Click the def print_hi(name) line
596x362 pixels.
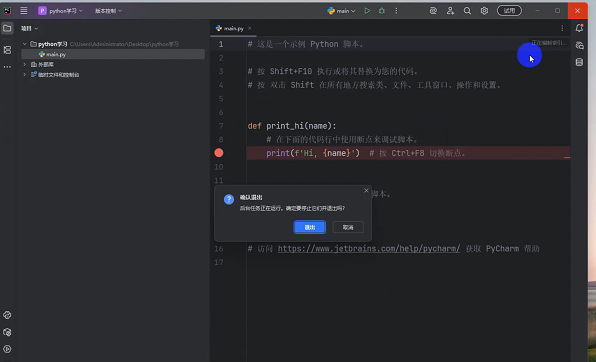292,126
